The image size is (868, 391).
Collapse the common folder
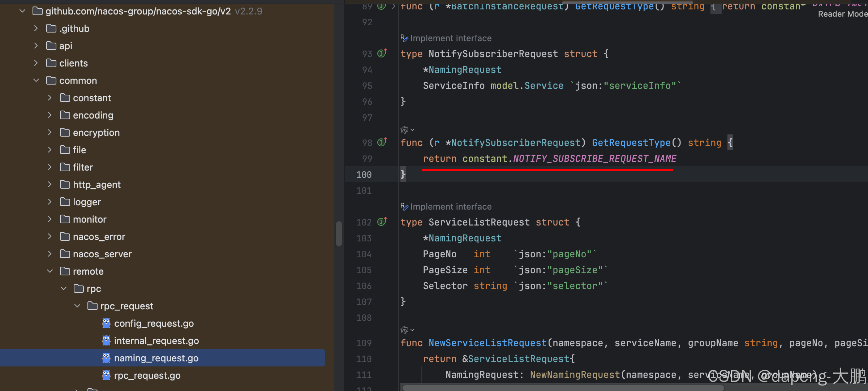pos(36,81)
